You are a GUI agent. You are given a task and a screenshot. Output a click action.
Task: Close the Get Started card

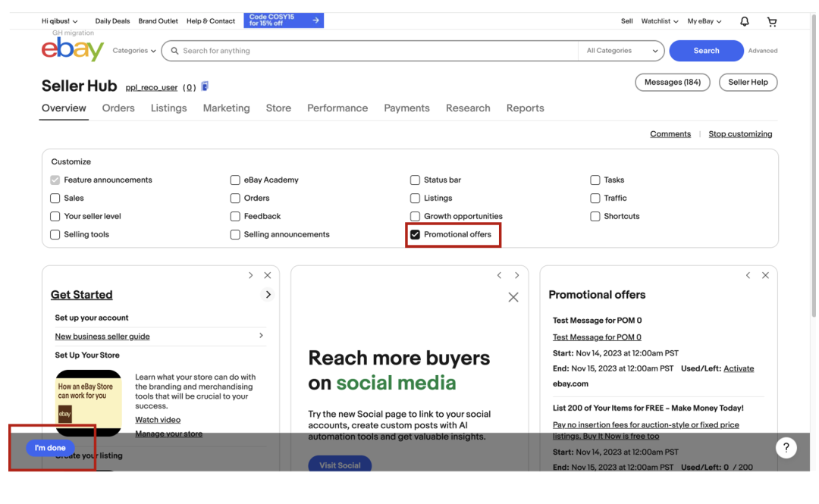pyautogui.click(x=268, y=275)
